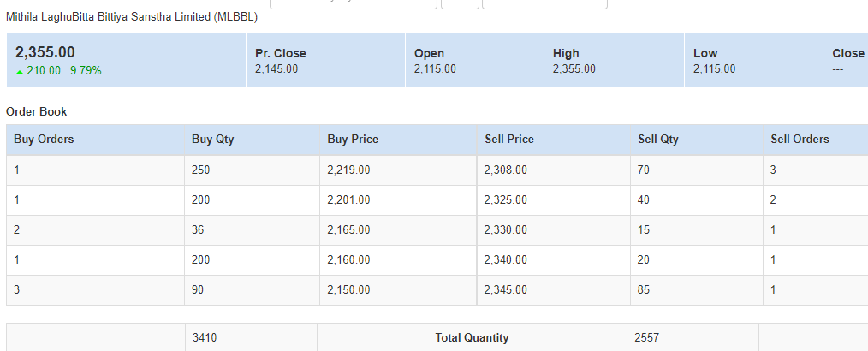Click buy quantity 200 beside price 2,160.00
Image resolution: width=868 pixels, height=351 pixels.
tap(201, 259)
